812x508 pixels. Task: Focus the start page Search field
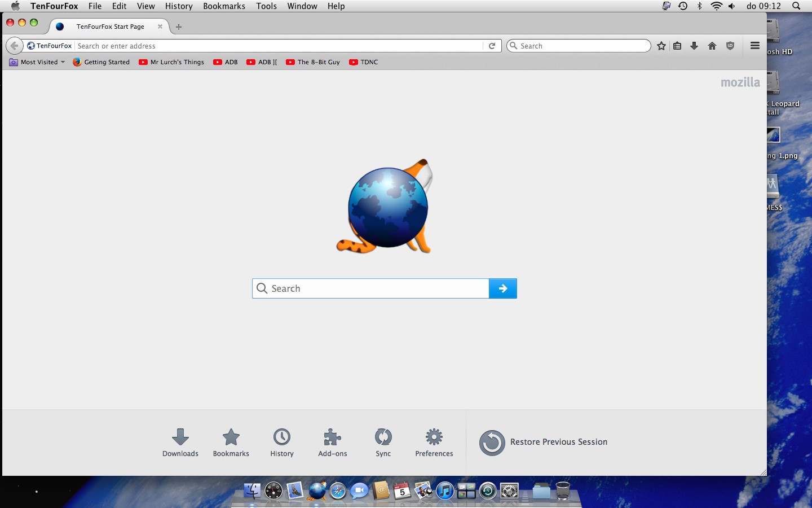tap(372, 288)
